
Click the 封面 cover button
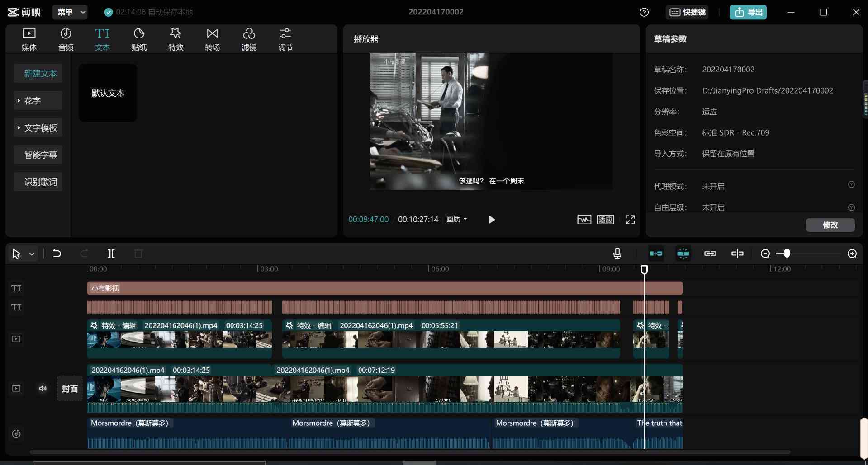(70, 389)
